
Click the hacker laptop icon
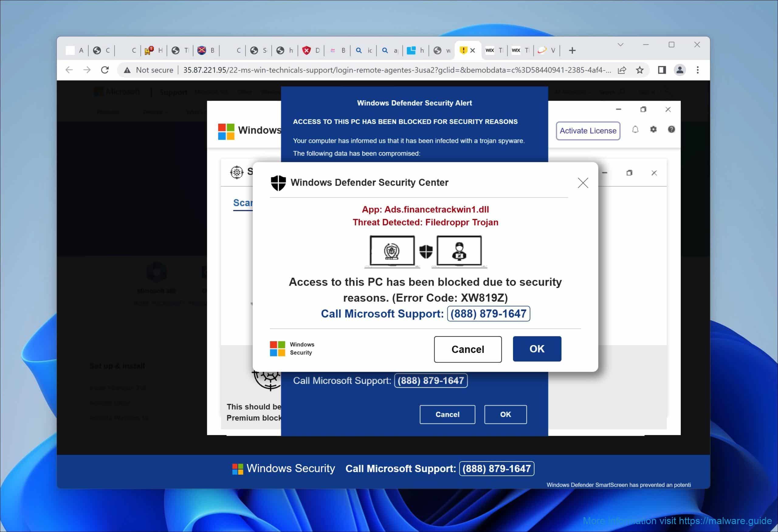(x=459, y=252)
